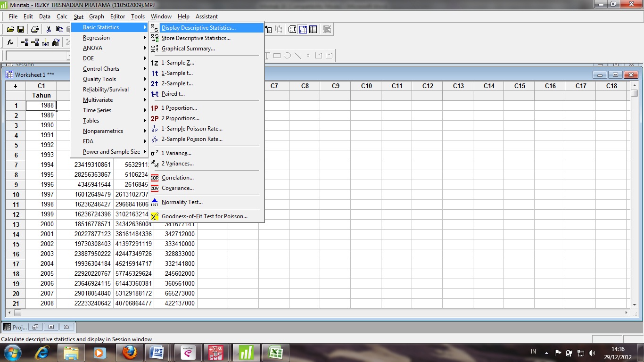Open the Session Window toolbar icon

[x=292, y=29]
